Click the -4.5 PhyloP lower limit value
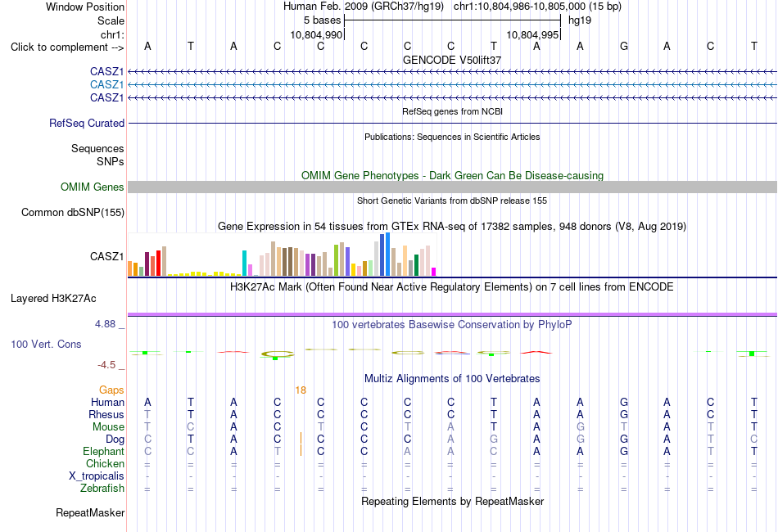 tap(106, 365)
